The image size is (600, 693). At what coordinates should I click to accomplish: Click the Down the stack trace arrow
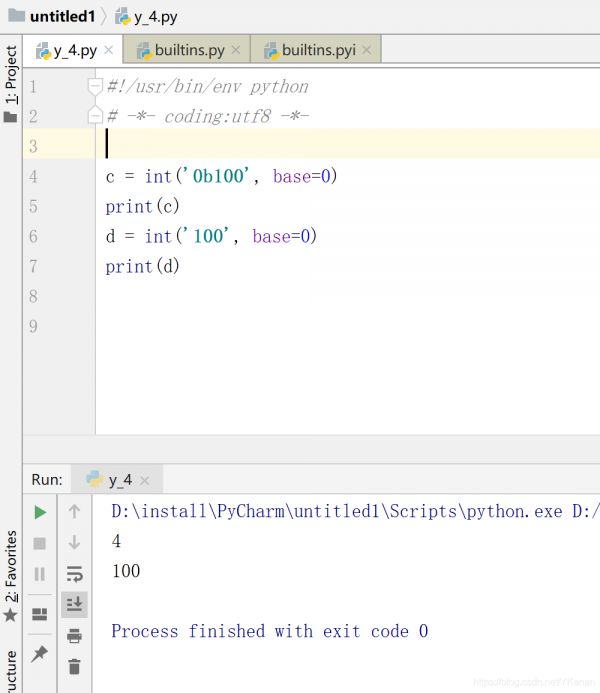(74, 542)
